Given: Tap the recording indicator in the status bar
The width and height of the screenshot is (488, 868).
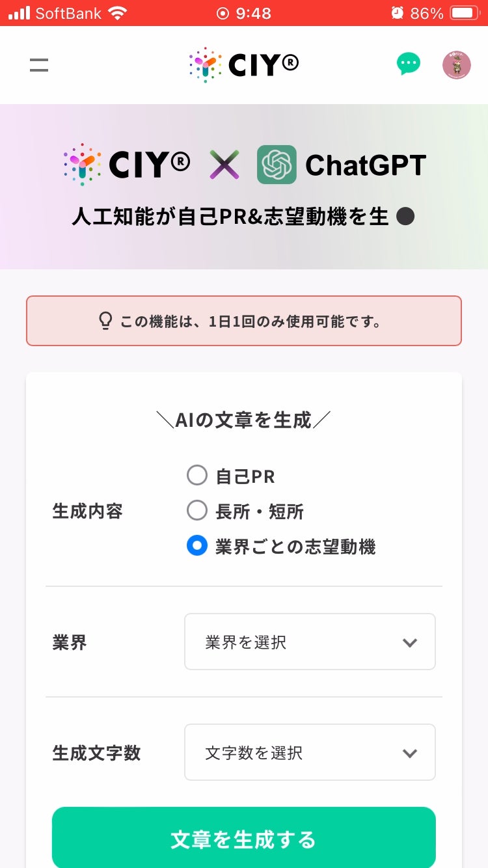Looking at the screenshot, I should pyautogui.click(x=223, y=13).
